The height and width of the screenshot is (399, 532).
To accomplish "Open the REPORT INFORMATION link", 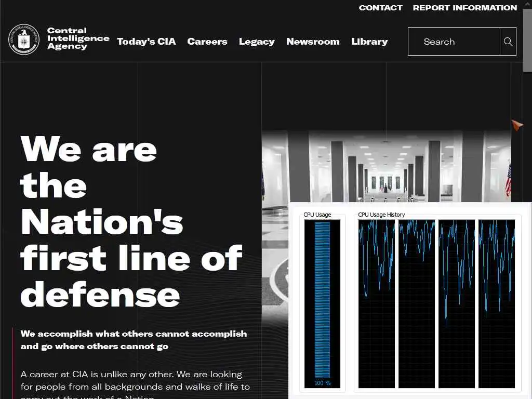I will pyautogui.click(x=465, y=8).
